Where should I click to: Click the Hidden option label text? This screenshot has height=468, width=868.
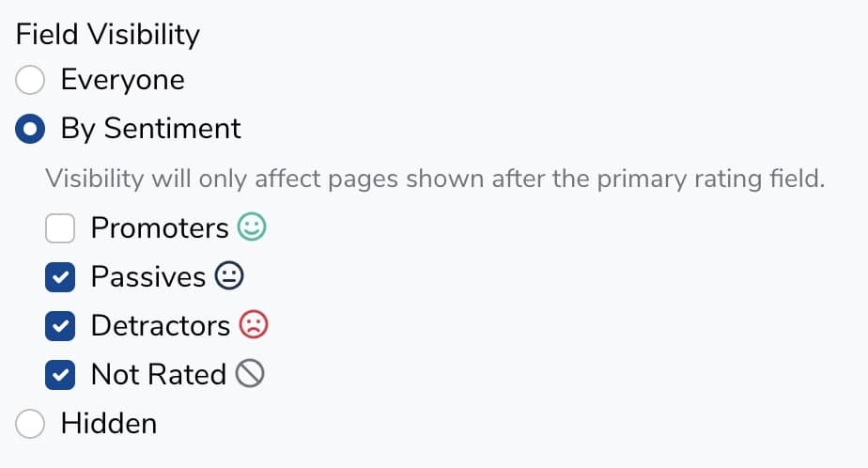[x=108, y=424]
